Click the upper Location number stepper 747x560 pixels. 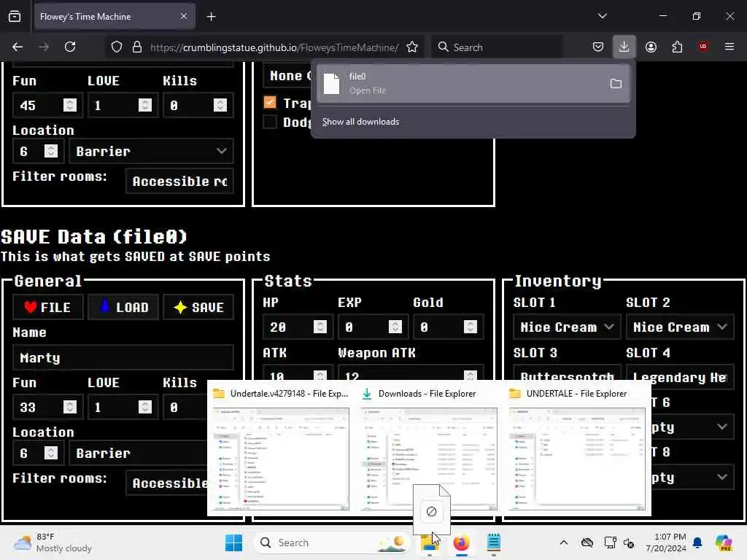pyautogui.click(x=51, y=151)
